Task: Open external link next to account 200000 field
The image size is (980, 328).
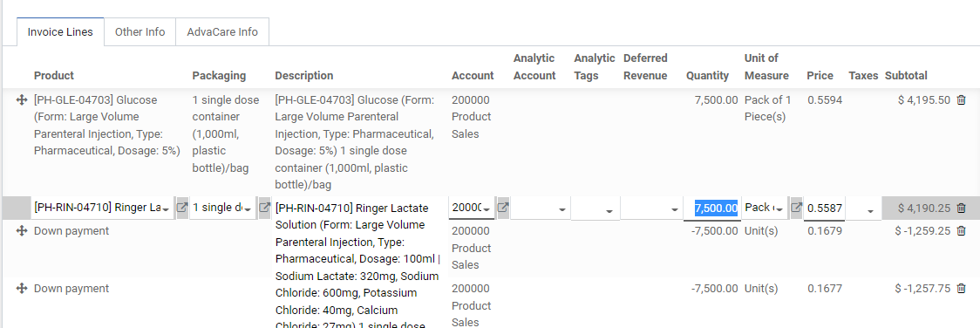Action: 502,208
